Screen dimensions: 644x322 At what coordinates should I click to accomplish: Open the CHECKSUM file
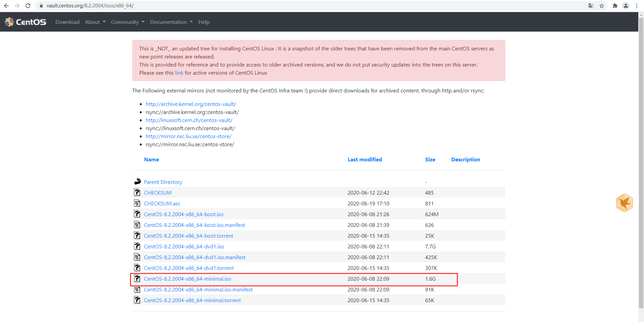(x=158, y=193)
